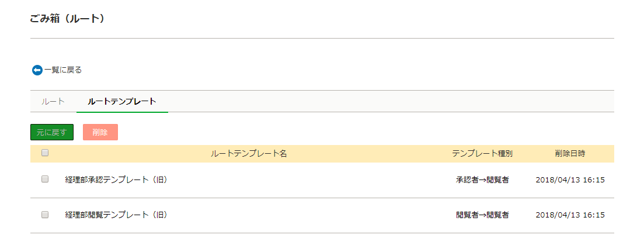
Task: Click empty tab bar area beside ルートテンプレート
Action: click(x=390, y=102)
